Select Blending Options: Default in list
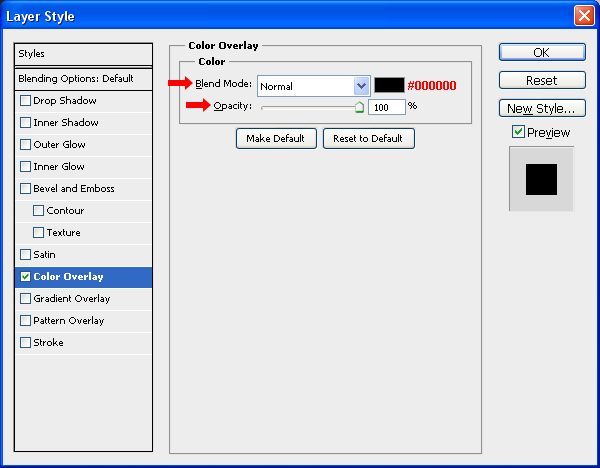Viewport: 600px width, 468px height. [84, 78]
